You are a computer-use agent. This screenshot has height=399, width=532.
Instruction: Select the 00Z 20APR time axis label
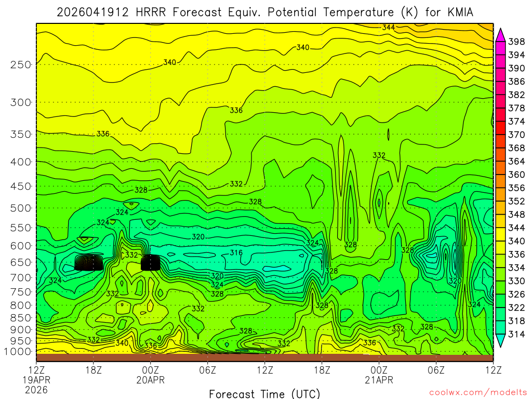pyautogui.click(x=151, y=375)
